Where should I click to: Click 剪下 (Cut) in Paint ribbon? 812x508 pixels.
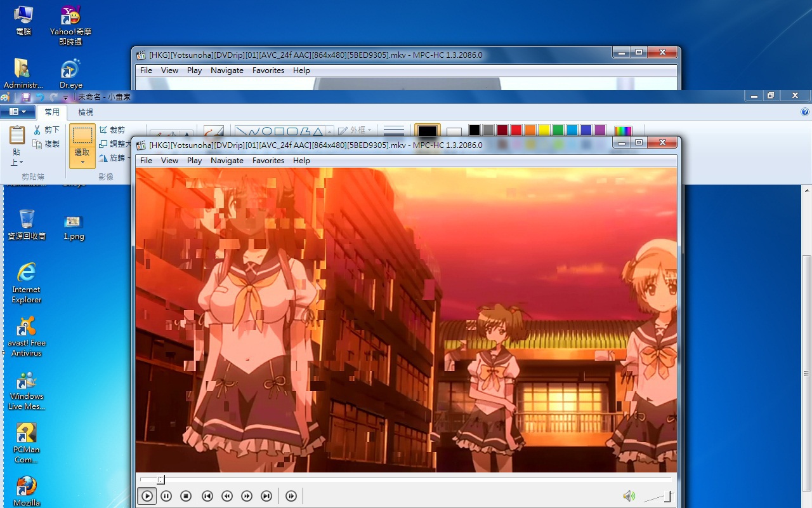pos(47,130)
